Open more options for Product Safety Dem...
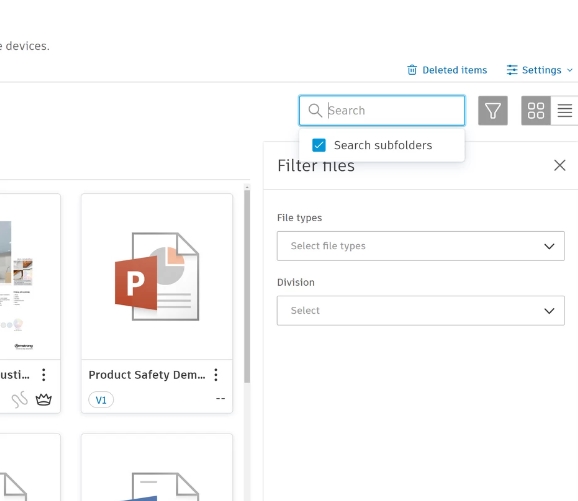 coord(216,375)
